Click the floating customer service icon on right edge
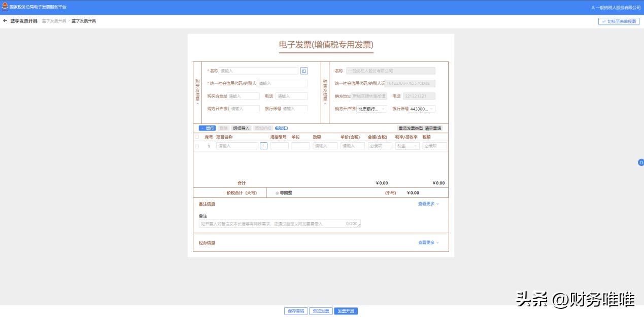Viewport: 644px width, 317px height. tap(641, 162)
